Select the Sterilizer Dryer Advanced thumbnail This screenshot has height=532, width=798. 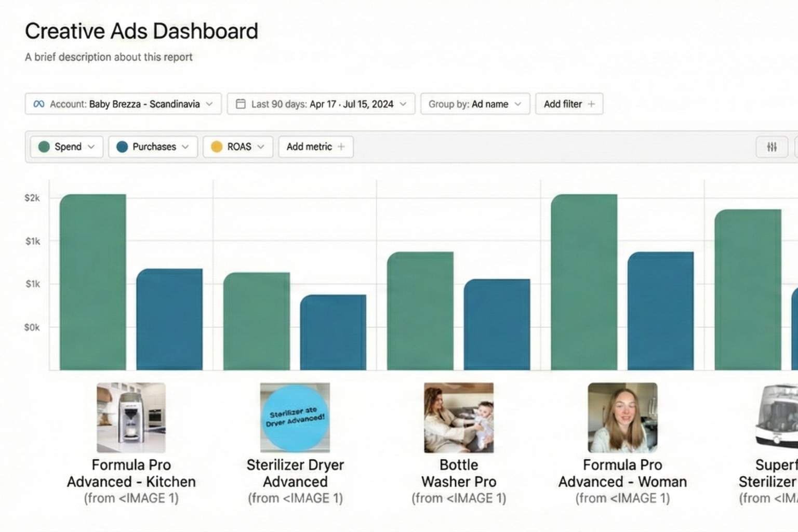coord(295,418)
